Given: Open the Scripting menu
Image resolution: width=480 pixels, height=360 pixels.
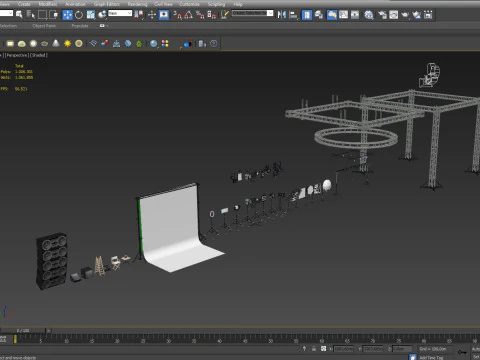Looking at the screenshot, I should click(x=216, y=4).
